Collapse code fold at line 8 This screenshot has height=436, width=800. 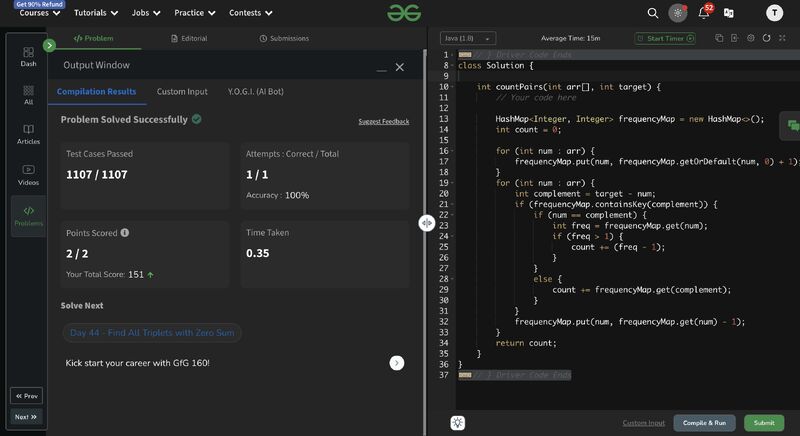453,65
